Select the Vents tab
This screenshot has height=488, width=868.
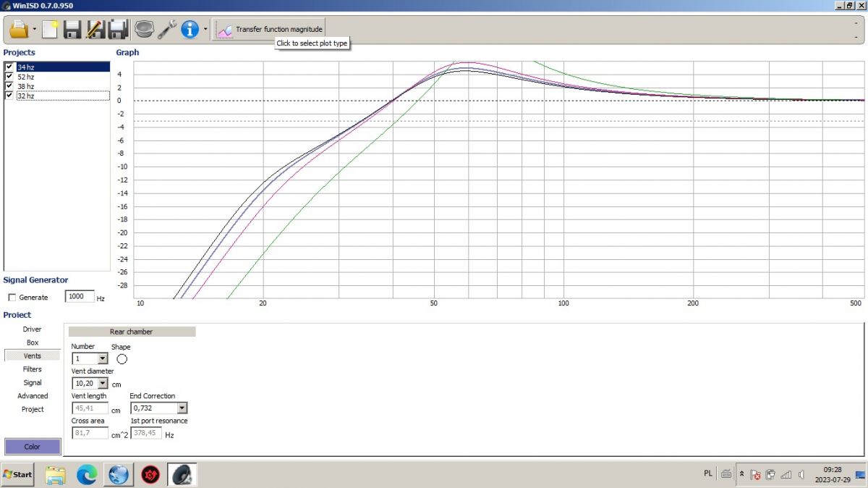point(33,356)
